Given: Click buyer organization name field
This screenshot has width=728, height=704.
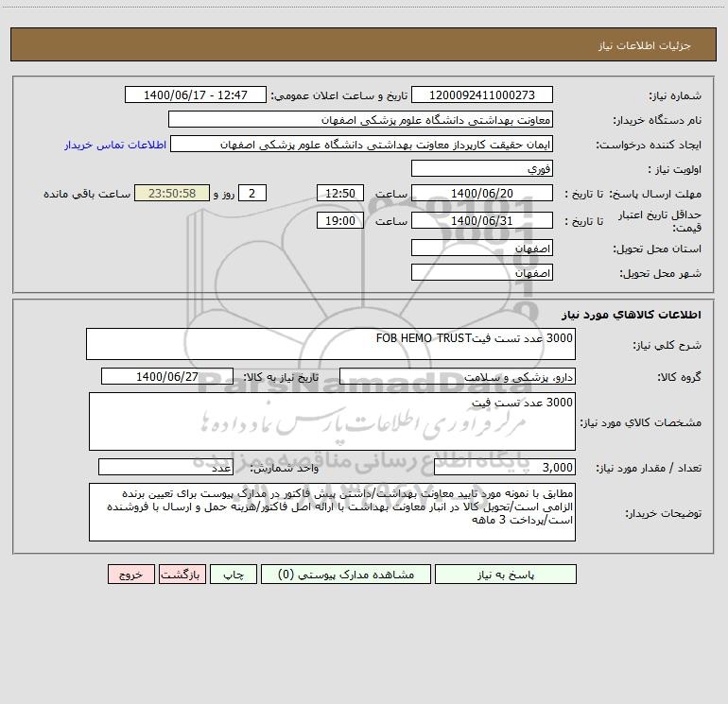Looking at the screenshot, I should 360,120.
